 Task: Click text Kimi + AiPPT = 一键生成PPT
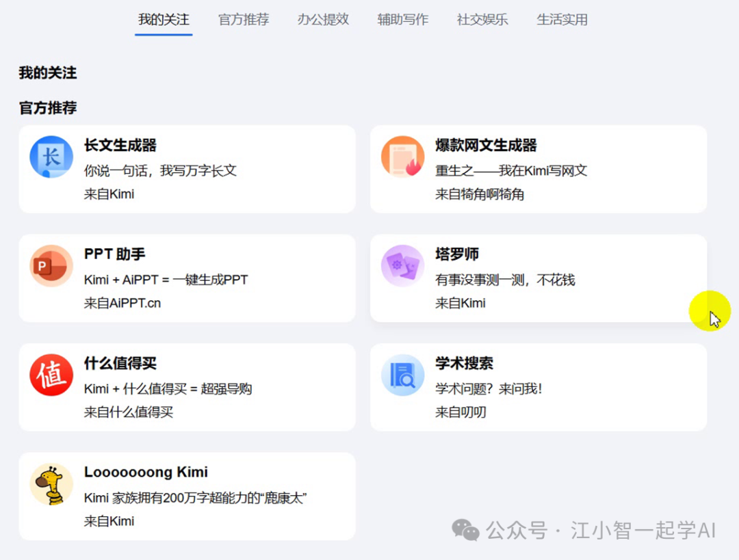click(x=166, y=280)
